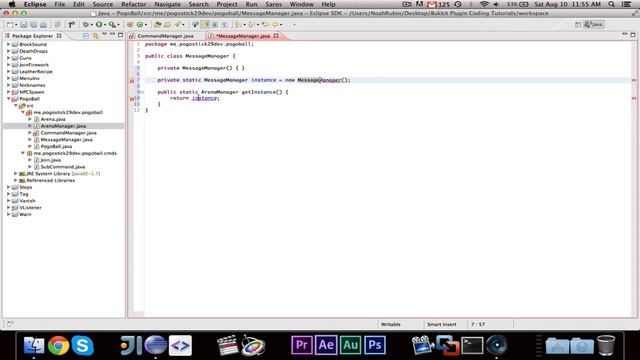Open the Trash in the dock
This screenshot has height=360, width=640.
click(x=606, y=345)
